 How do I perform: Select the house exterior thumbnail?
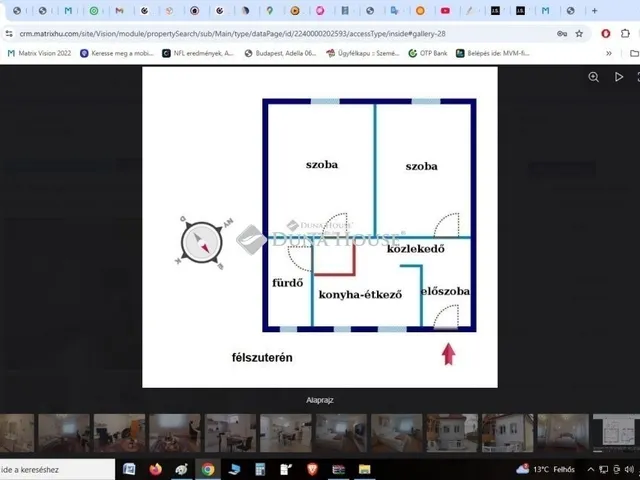click(452, 433)
